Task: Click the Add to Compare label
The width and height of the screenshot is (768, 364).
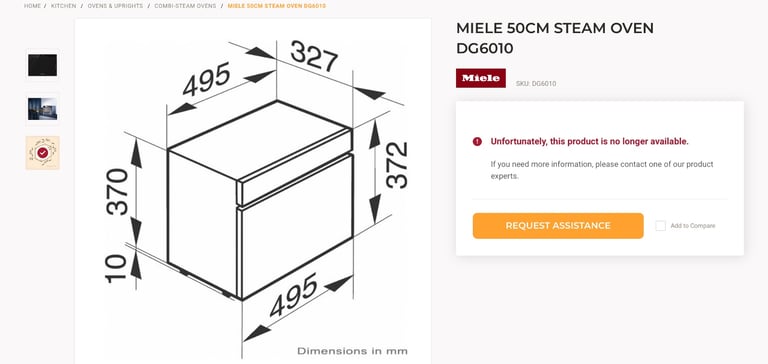Action: (x=693, y=226)
